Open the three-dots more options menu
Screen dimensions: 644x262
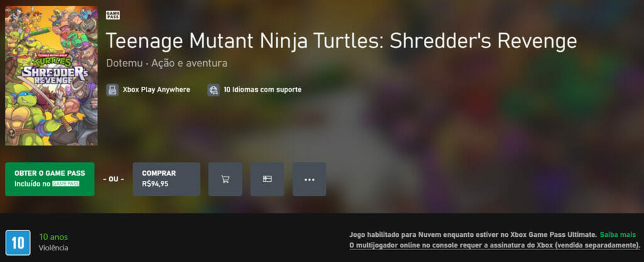pyautogui.click(x=309, y=179)
